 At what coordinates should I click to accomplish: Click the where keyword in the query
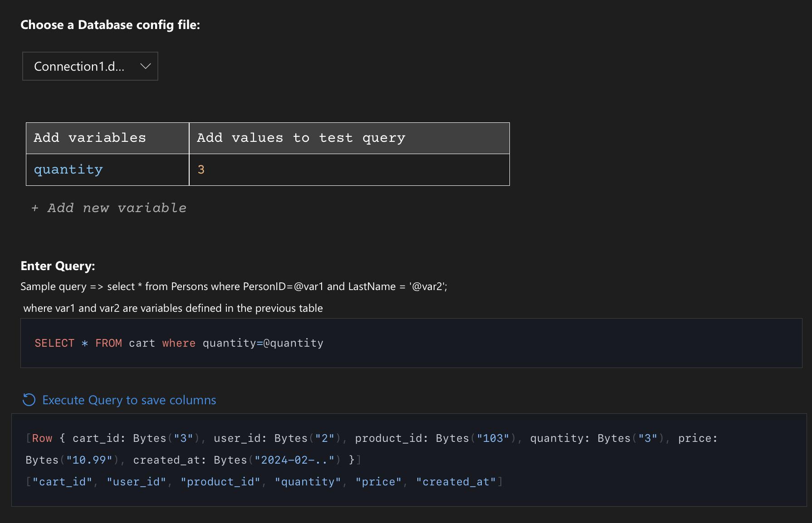pos(179,343)
